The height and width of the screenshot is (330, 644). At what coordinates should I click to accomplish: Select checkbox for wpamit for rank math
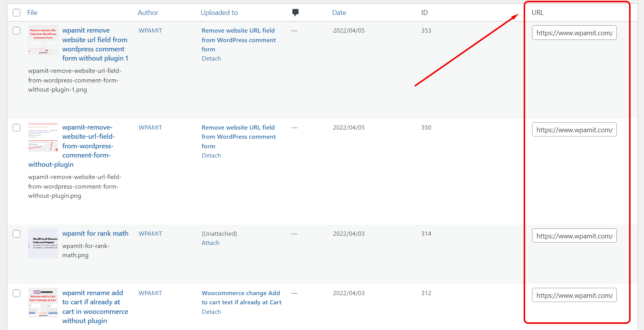[x=16, y=234]
